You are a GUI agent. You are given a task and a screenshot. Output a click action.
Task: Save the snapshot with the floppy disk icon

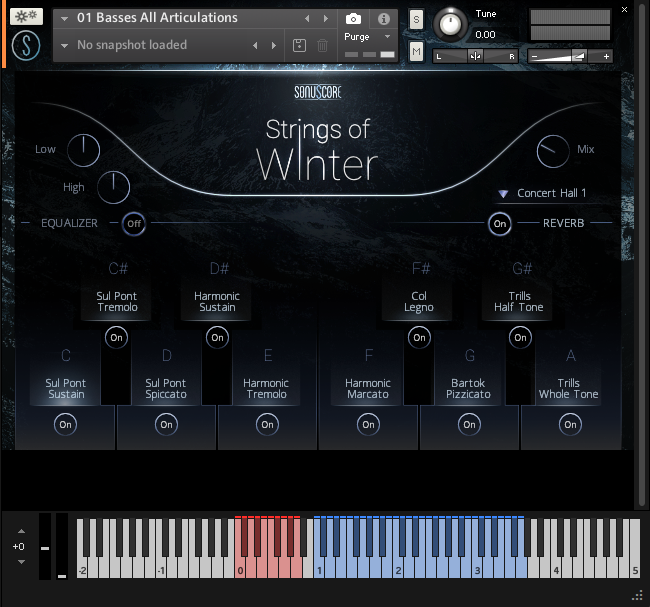299,46
